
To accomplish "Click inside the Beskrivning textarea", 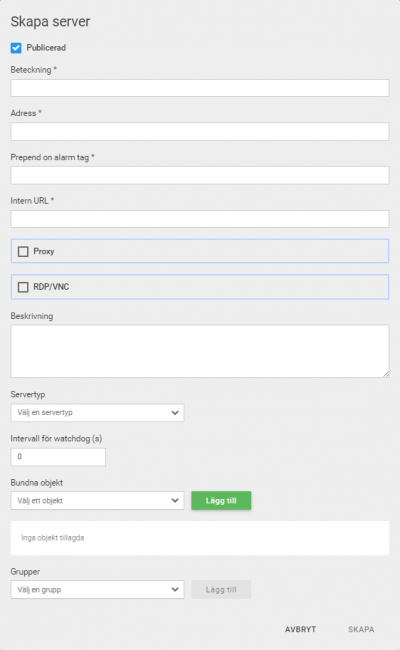I will click(x=200, y=351).
